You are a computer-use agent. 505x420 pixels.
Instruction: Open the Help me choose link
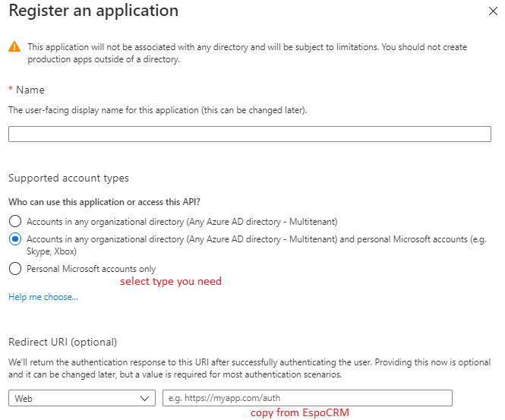click(x=43, y=297)
